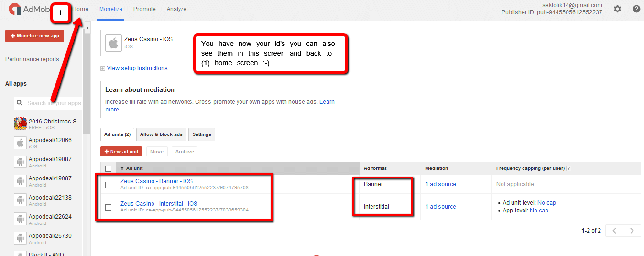Screen dimensions: 644x256
Task: Open the help question mark icon
Action: click(x=636, y=9)
